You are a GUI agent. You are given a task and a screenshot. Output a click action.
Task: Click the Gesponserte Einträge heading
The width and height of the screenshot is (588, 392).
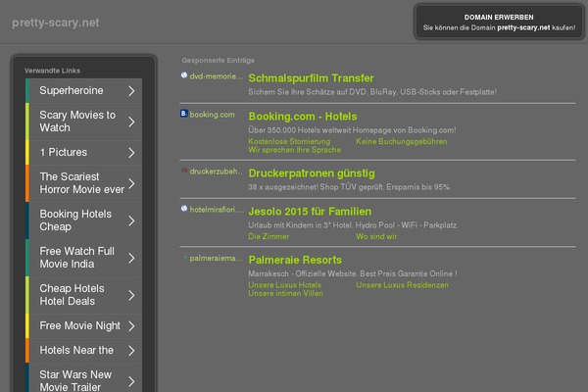[x=219, y=61]
